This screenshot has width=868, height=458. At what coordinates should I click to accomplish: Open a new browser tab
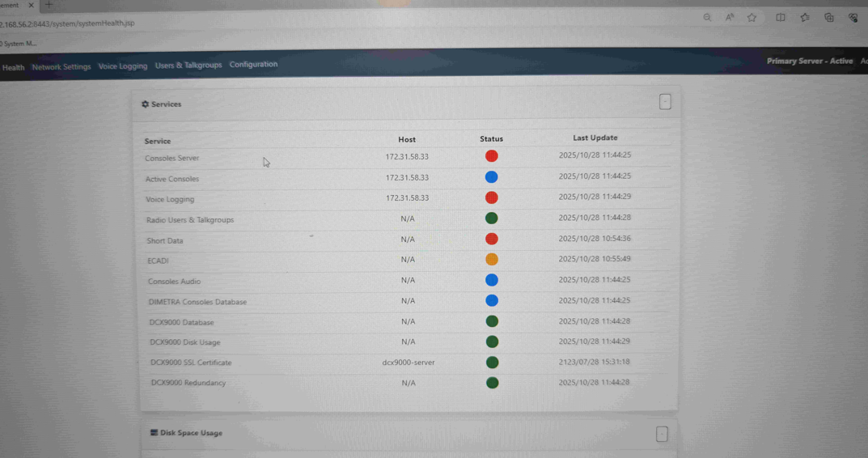(49, 5)
